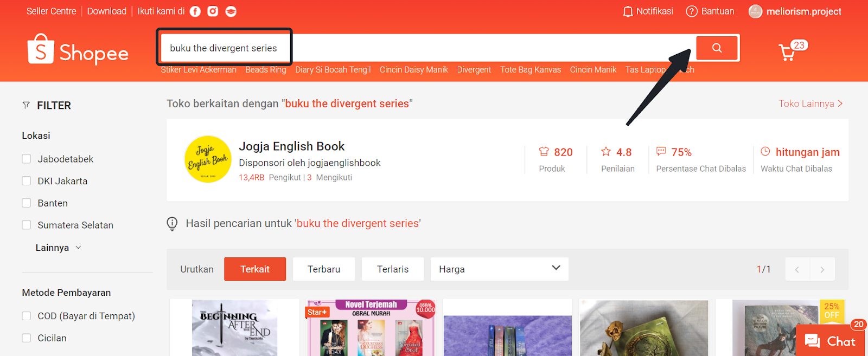Click the filter funnel icon
The height and width of the screenshot is (356, 868).
point(26,105)
